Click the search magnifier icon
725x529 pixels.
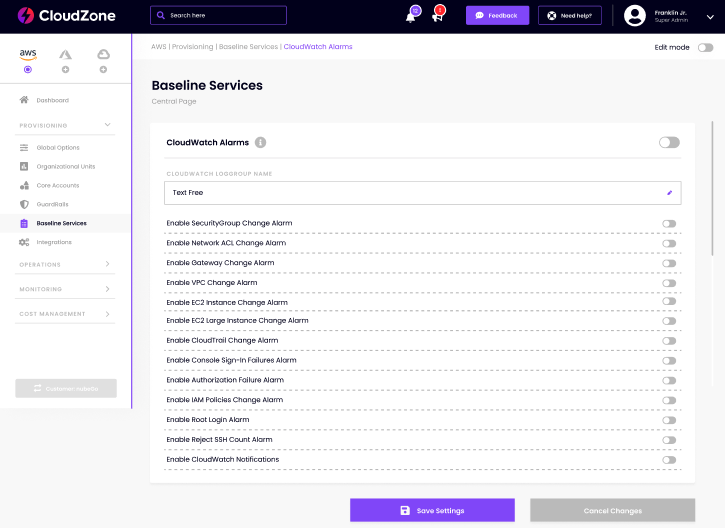tap(160, 15)
